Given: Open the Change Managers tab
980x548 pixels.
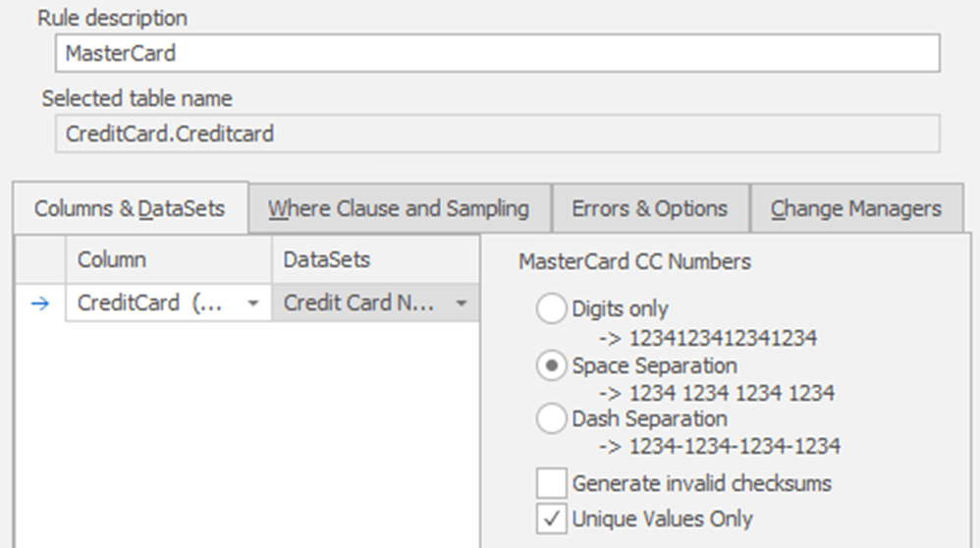Looking at the screenshot, I should point(856,209).
